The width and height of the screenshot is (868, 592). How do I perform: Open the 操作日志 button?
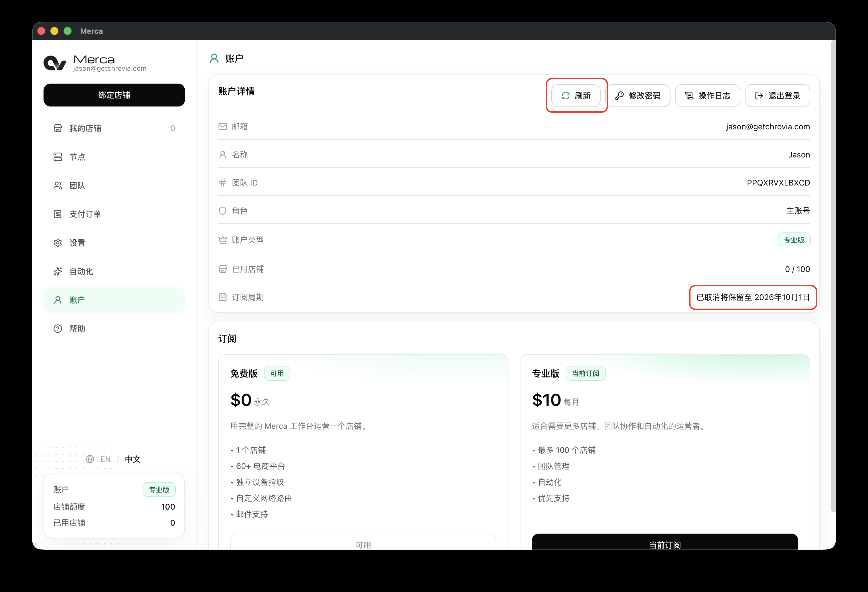tap(707, 96)
